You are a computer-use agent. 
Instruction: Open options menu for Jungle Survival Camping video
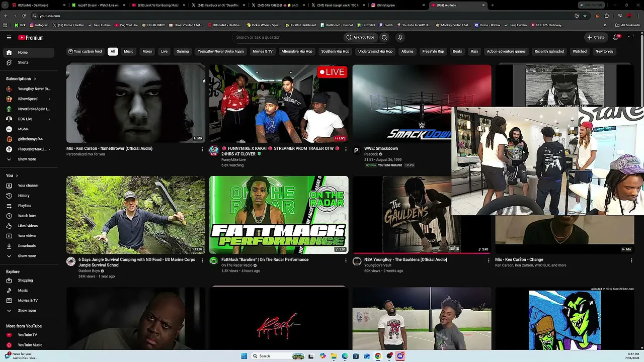[203, 260]
